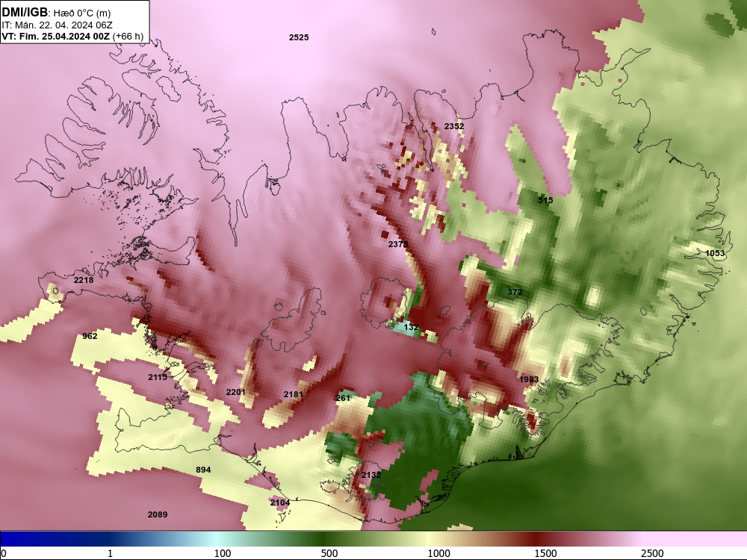Click the 261 map value

(x=343, y=398)
